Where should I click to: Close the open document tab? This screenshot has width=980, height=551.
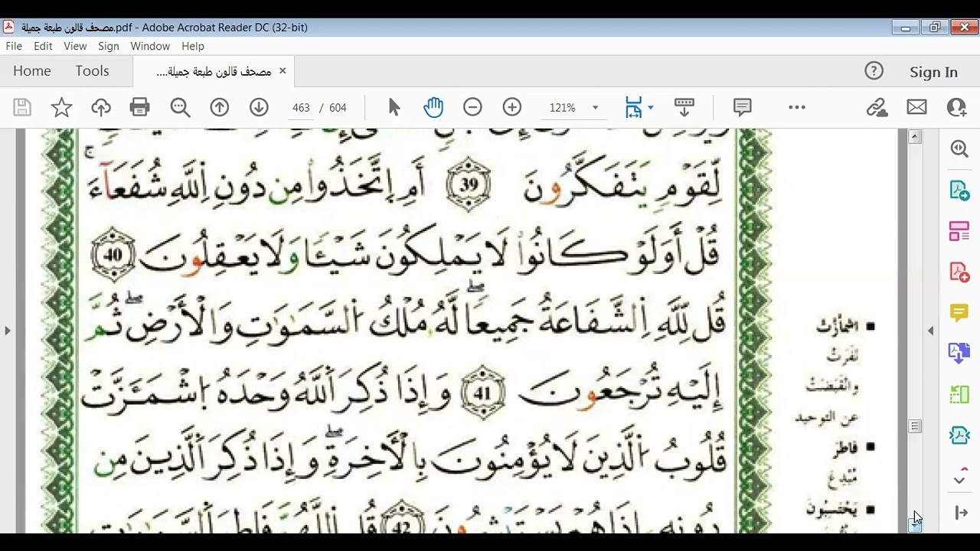[282, 70]
